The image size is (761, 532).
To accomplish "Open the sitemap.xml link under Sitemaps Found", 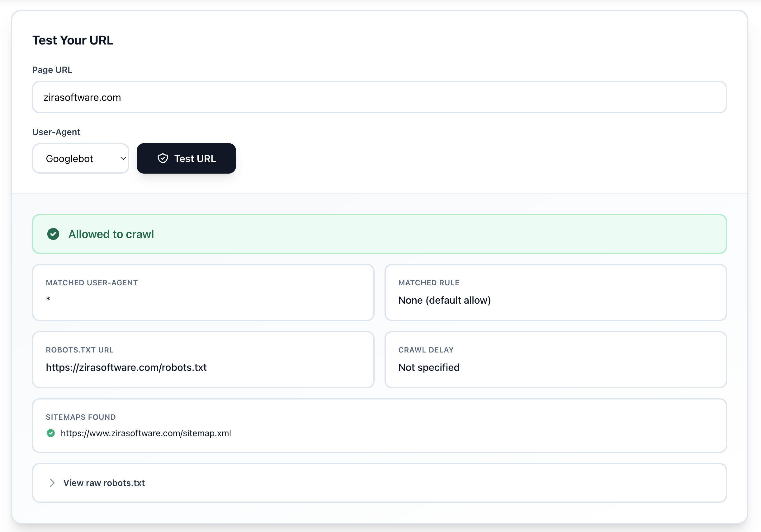I will [146, 433].
